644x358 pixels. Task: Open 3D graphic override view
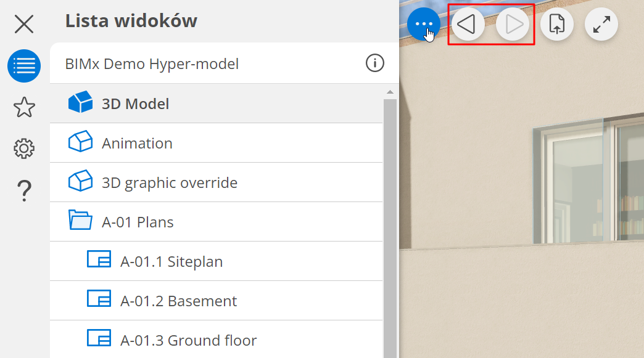click(x=169, y=182)
